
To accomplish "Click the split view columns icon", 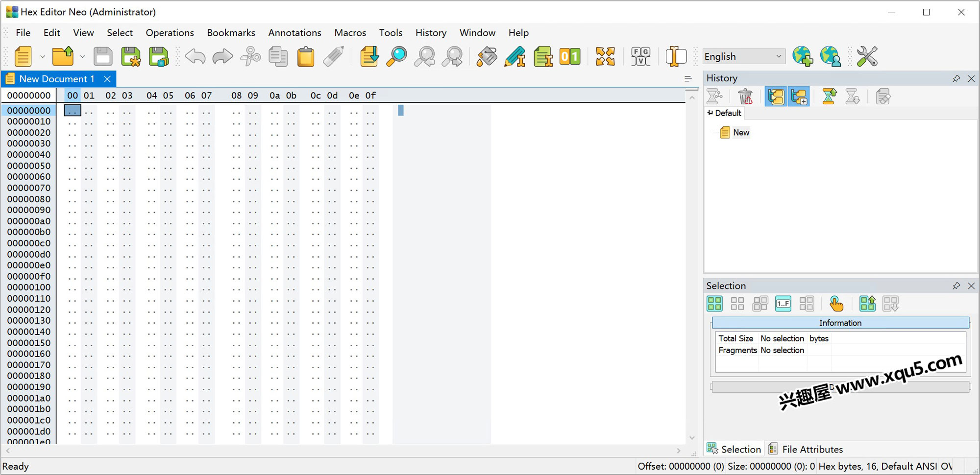I will tap(676, 56).
